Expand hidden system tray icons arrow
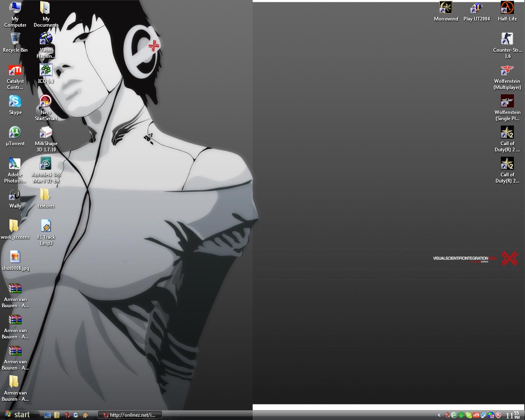Screen dimensions: 525x420 [x=439, y=415]
